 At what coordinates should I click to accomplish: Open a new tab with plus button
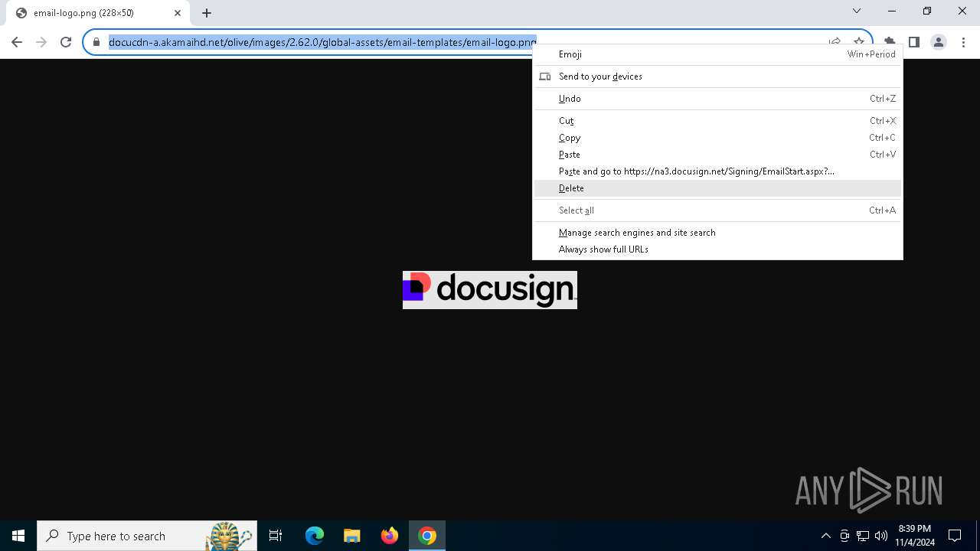[207, 12]
